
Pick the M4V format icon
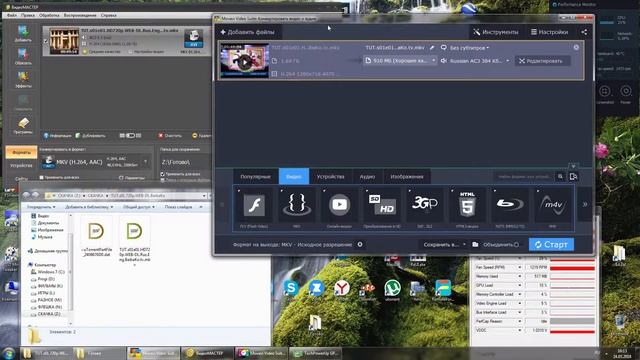[x=553, y=204]
